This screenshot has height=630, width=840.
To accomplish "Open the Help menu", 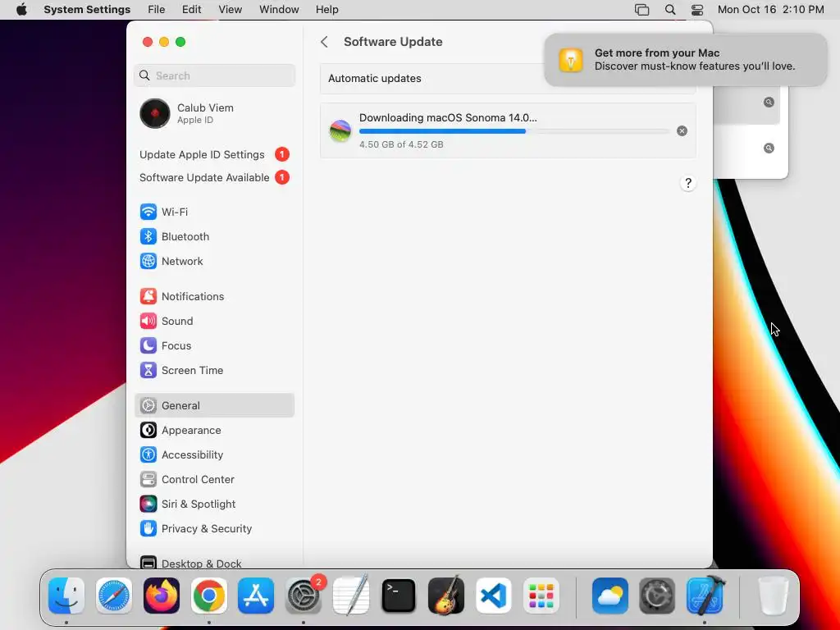I will [326, 10].
